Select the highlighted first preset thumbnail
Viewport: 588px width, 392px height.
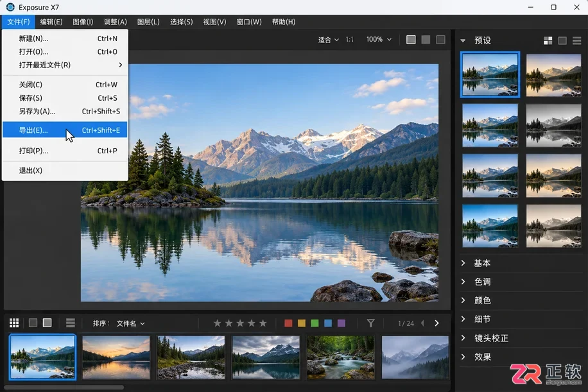pos(490,74)
